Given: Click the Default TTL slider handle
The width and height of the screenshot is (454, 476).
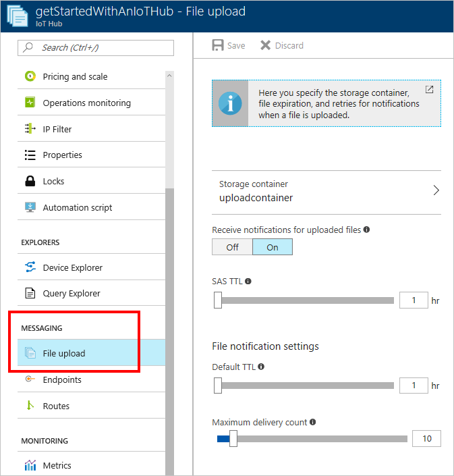Looking at the screenshot, I should click(218, 386).
